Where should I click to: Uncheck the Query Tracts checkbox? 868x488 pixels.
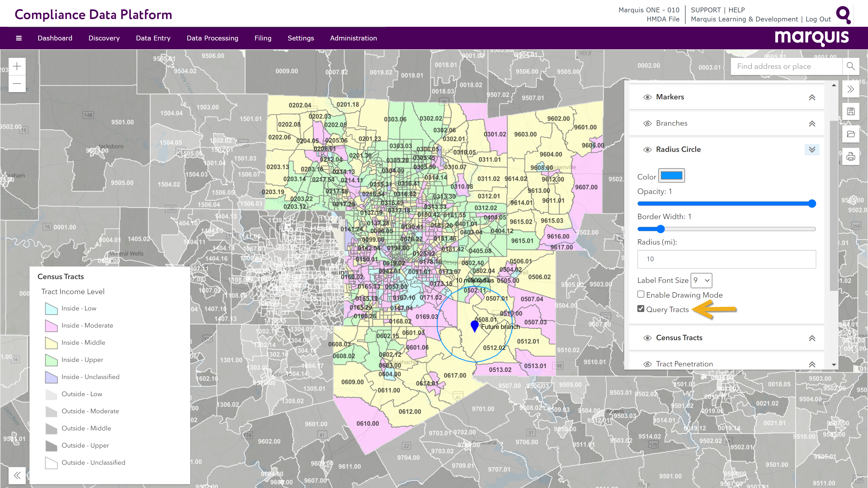coord(641,309)
